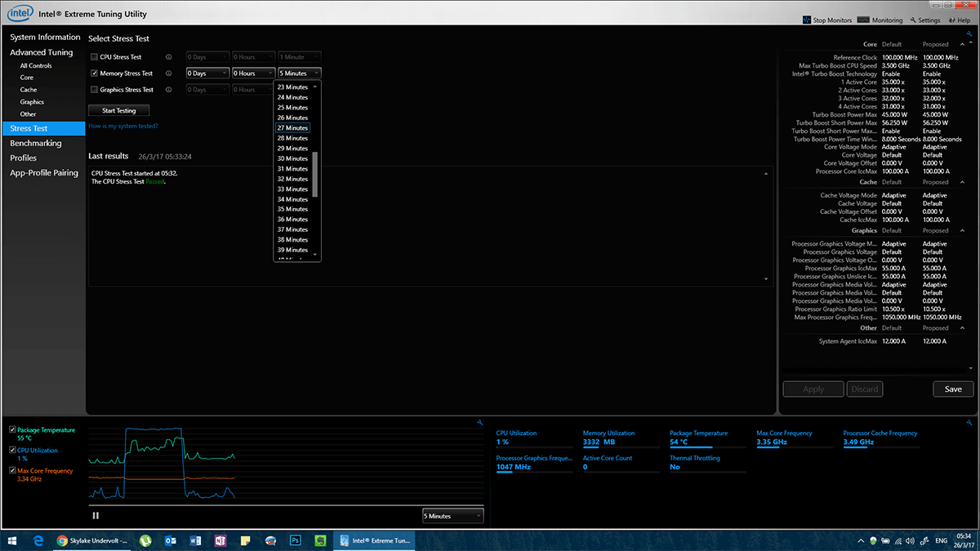Screen dimensions: 980x551
Task: Enable the Graphics Stress Test checkbox
Action: pos(94,90)
